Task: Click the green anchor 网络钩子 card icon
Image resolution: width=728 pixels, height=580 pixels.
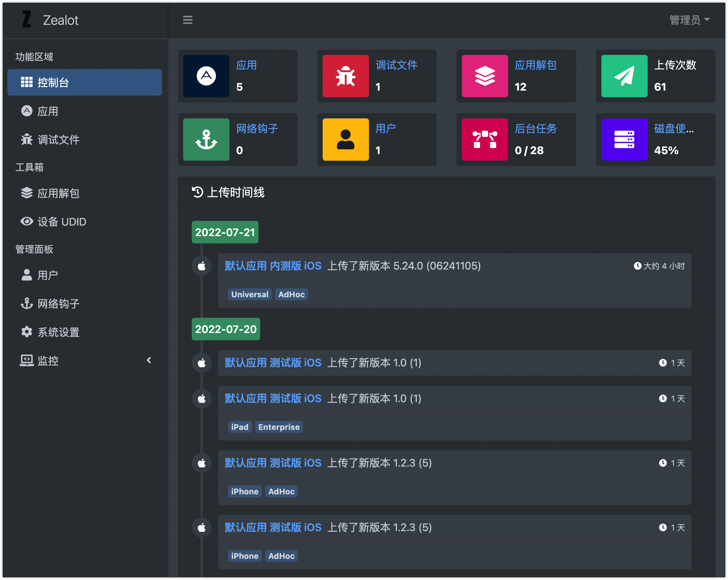Action: tap(206, 140)
